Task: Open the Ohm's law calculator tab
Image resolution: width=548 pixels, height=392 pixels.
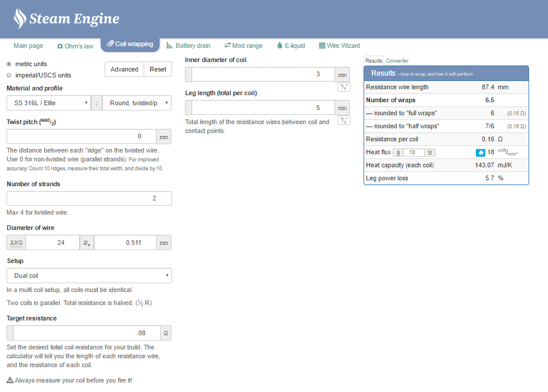Action: [x=75, y=46]
